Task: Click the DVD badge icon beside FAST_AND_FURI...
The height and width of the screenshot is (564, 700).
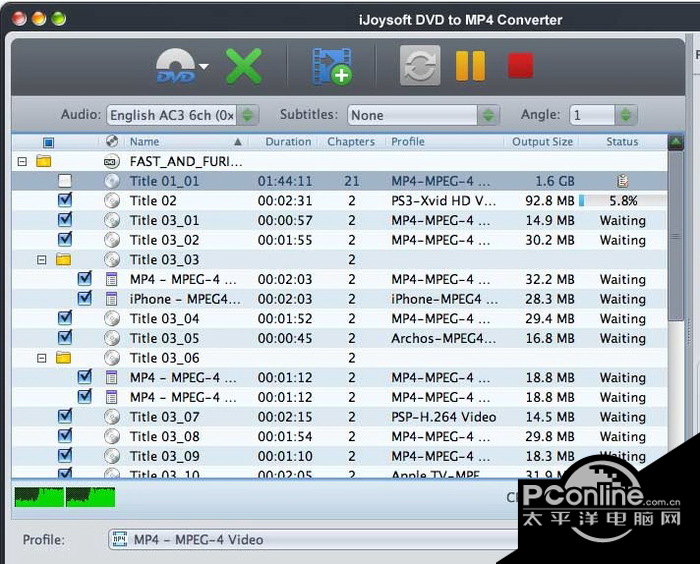Action: click(112, 161)
